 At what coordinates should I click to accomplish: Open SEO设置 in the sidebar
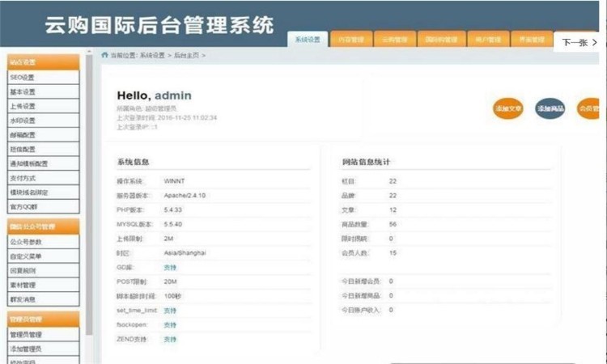(x=44, y=78)
